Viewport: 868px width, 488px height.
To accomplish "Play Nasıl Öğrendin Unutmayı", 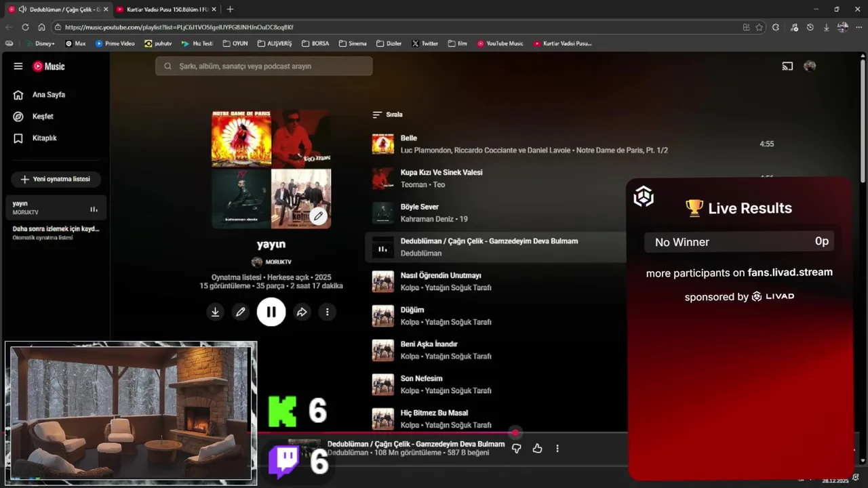I will 441,276.
